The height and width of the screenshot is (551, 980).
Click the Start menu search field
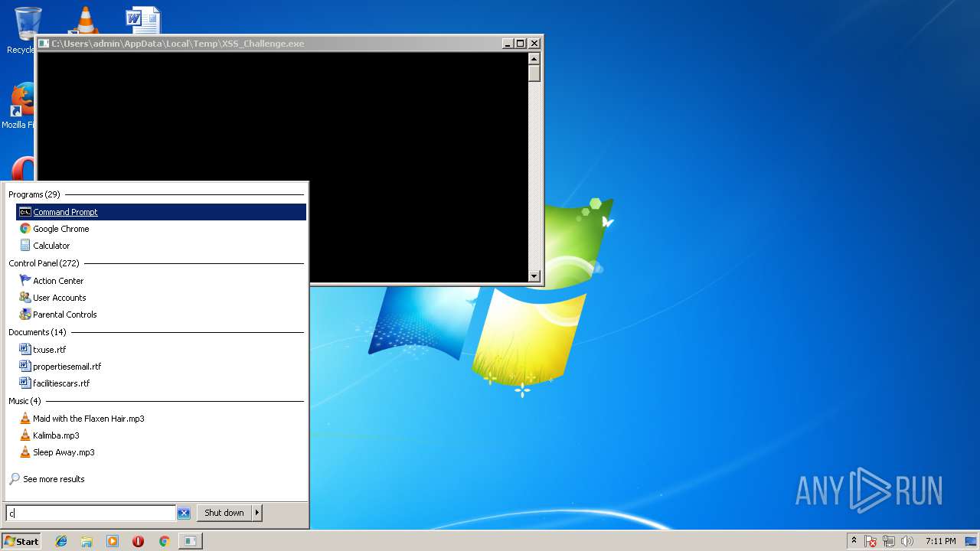[90, 514]
